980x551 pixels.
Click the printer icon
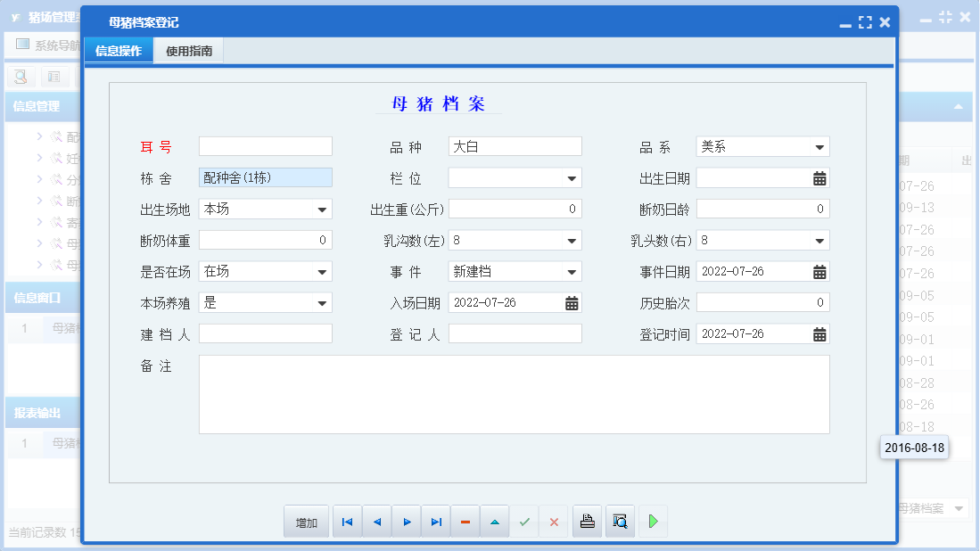point(587,522)
